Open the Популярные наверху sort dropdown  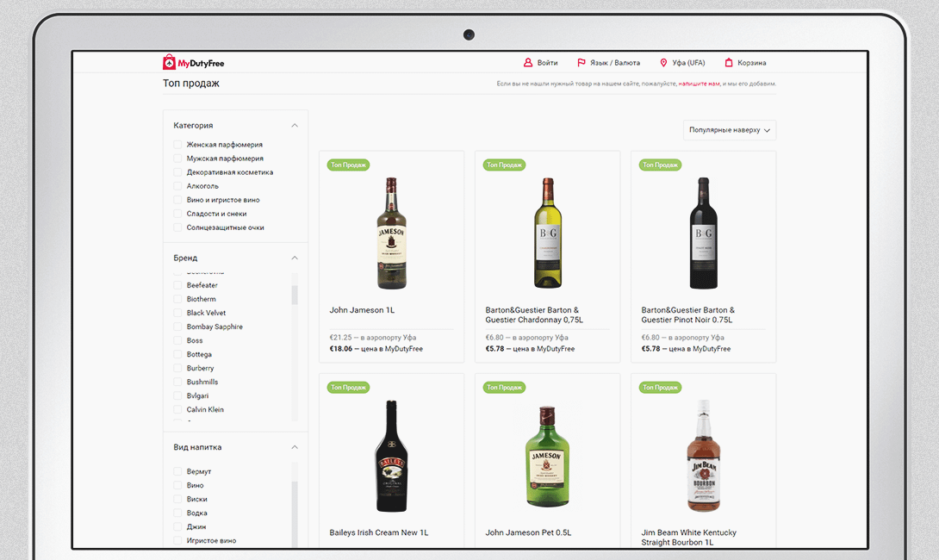point(730,130)
